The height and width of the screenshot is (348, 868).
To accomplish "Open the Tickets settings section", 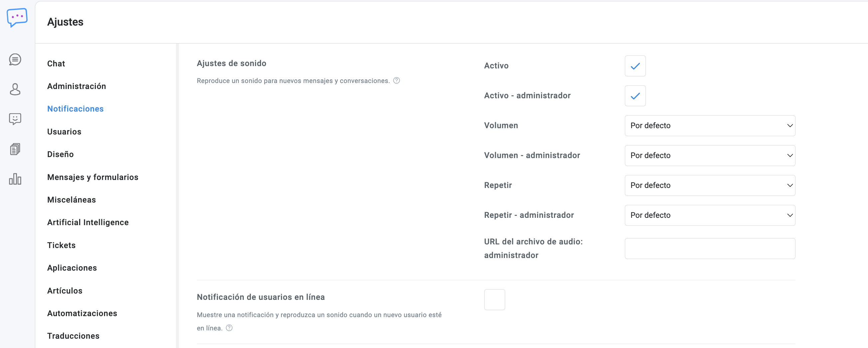I will click(x=61, y=245).
